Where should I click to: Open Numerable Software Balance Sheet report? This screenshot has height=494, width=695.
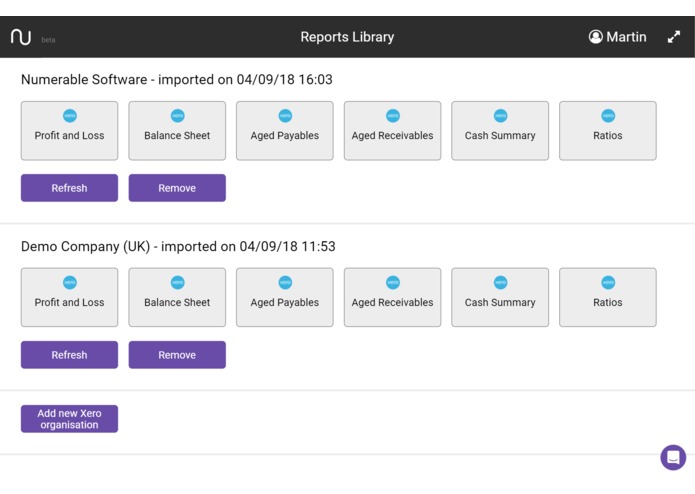[177, 131]
